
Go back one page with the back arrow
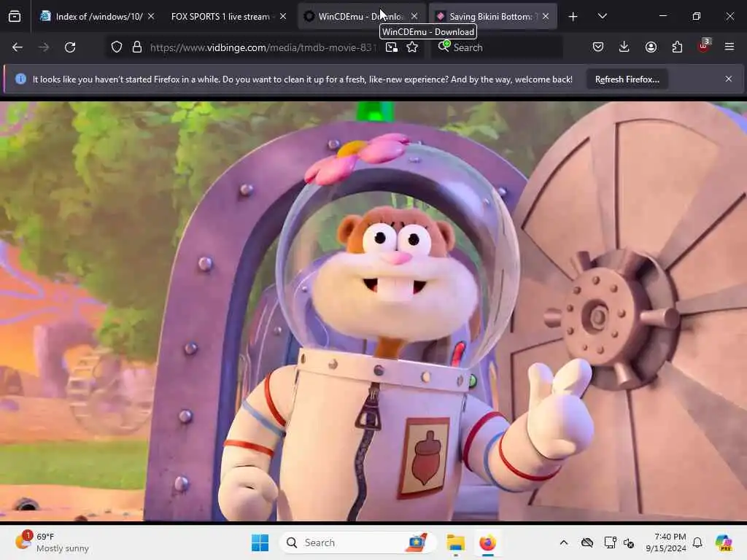click(18, 47)
